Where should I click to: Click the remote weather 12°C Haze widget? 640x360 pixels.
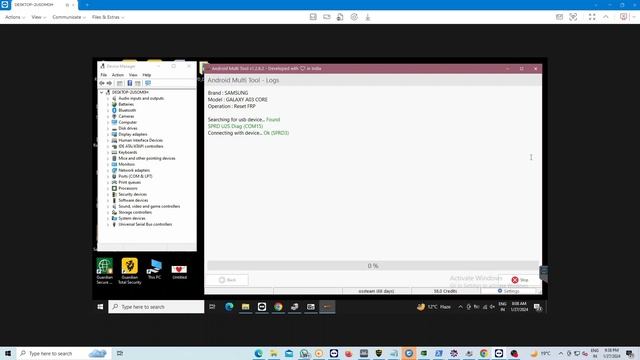tap(433, 307)
